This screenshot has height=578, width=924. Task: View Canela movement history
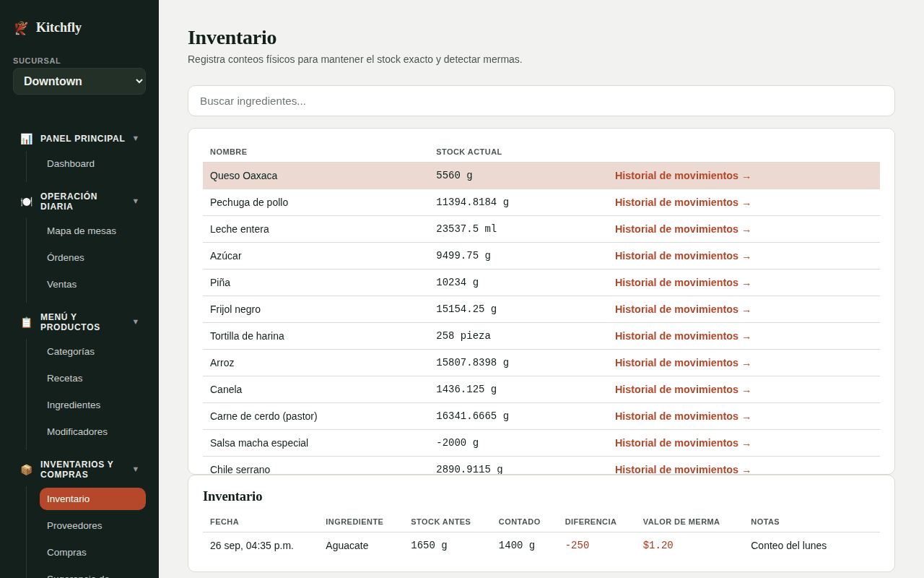[x=683, y=389]
